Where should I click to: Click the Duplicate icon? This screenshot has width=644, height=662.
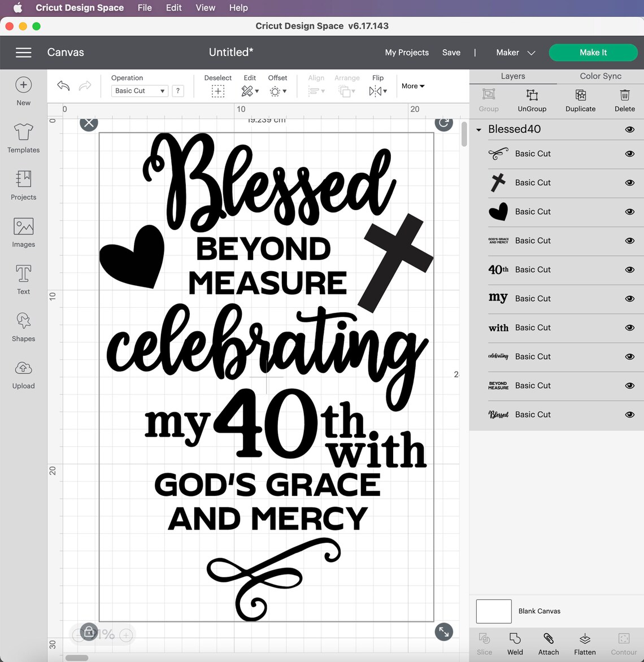(581, 94)
